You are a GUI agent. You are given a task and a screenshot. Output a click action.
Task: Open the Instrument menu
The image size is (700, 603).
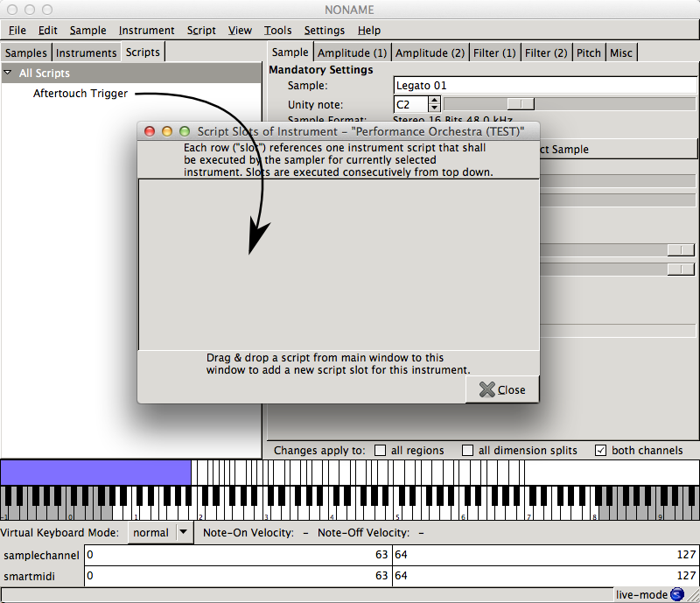click(146, 30)
